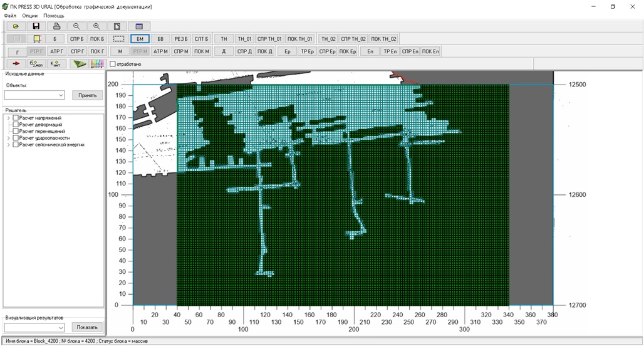Viewport: 644px width, 346px height.
Task: Click the АТР Г button
Action: click(56, 51)
